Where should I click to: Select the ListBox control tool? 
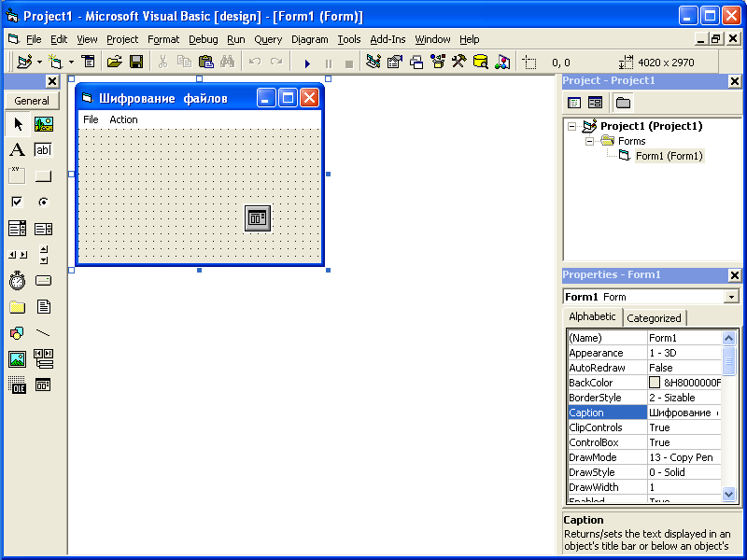click(x=43, y=229)
